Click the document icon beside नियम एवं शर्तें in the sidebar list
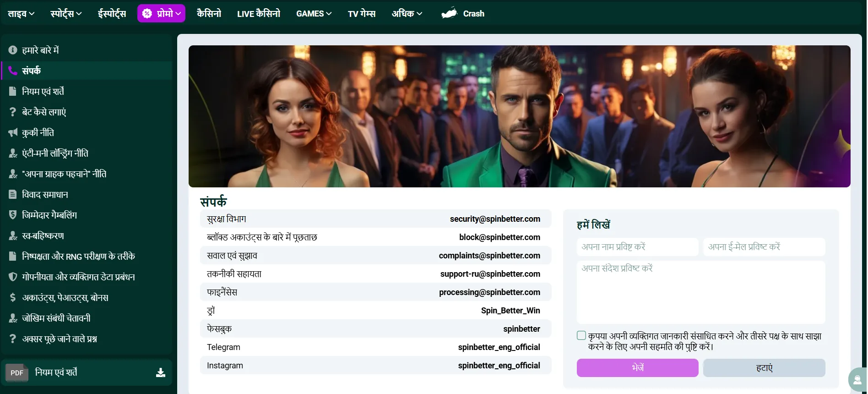The width and height of the screenshot is (868, 394). tap(13, 91)
